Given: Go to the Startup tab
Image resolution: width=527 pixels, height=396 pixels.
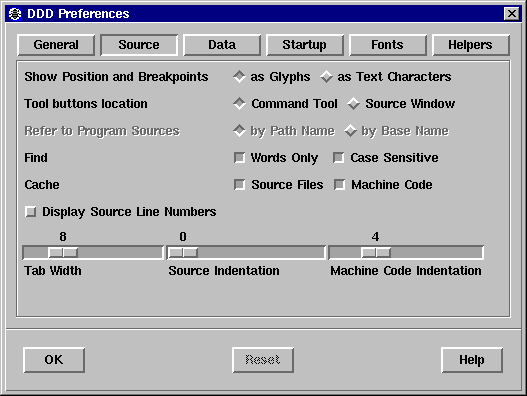Looking at the screenshot, I should [x=305, y=45].
